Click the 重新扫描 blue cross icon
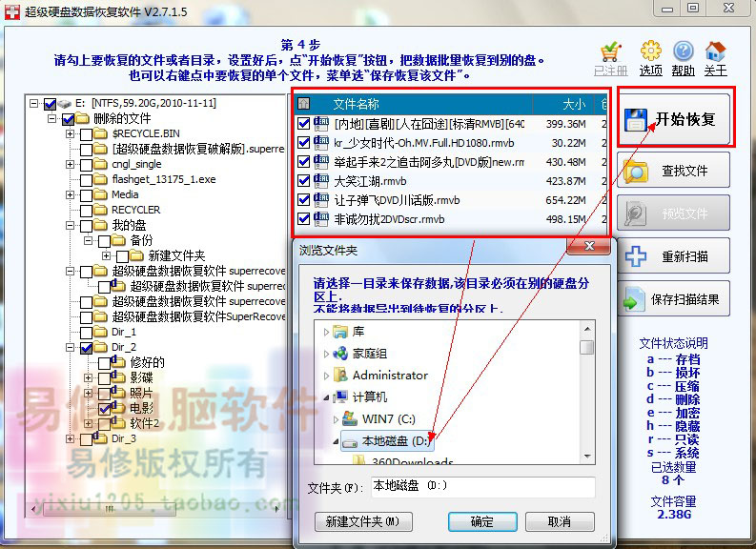The image size is (756, 549). click(636, 256)
